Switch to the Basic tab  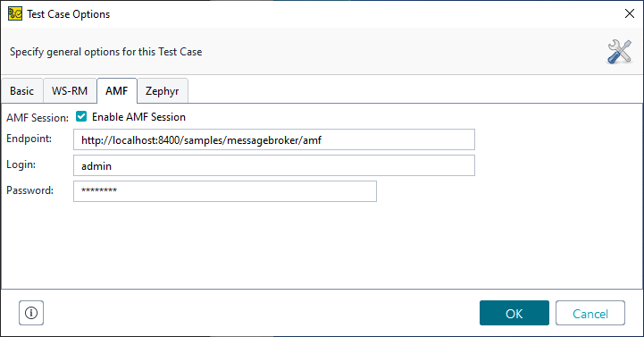tap(22, 91)
